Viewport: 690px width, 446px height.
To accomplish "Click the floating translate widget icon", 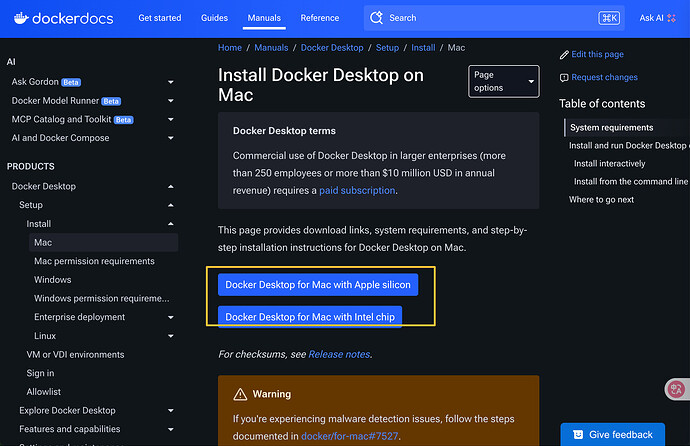I will [676, 390].
